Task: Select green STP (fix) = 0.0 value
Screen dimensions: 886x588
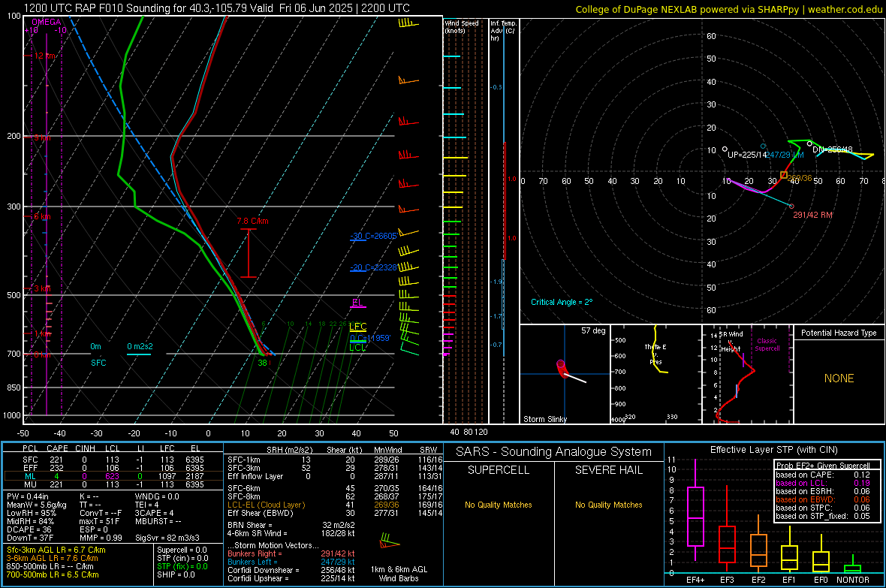Action: [x=182, y=566]
